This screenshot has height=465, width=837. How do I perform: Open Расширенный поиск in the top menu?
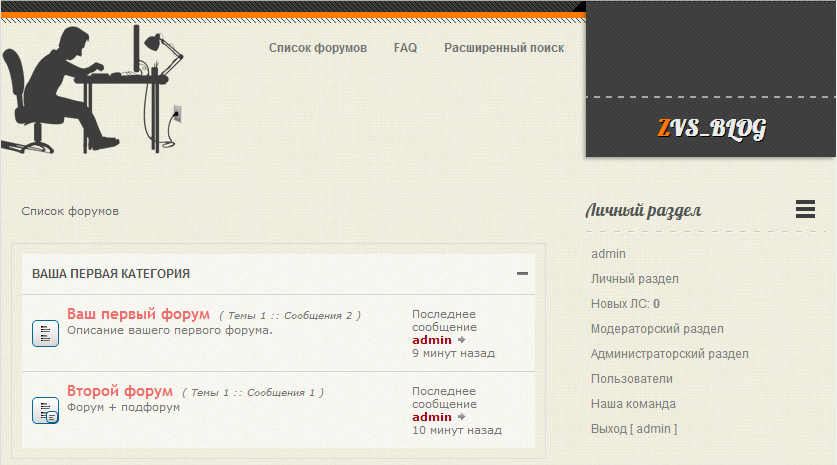[x=504, y=48]
